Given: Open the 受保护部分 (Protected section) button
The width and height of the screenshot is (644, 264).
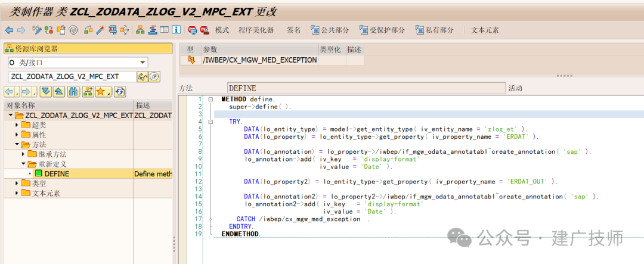Looking at the screenshot, I should coord(382,30).
